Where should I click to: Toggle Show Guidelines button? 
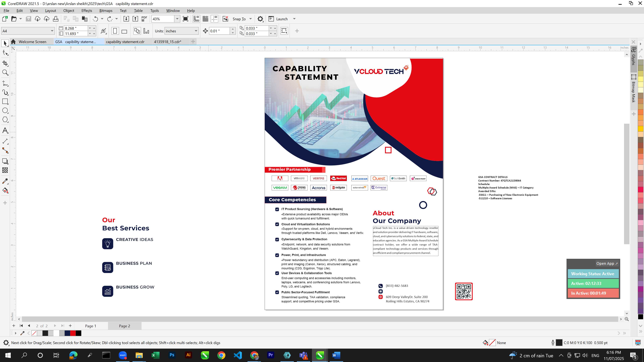214,19
